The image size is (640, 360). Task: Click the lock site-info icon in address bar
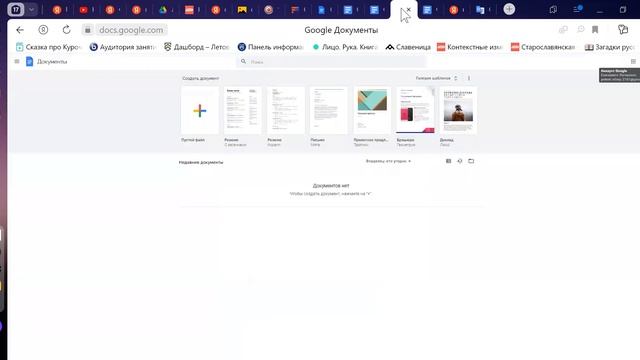coord(88,30)
